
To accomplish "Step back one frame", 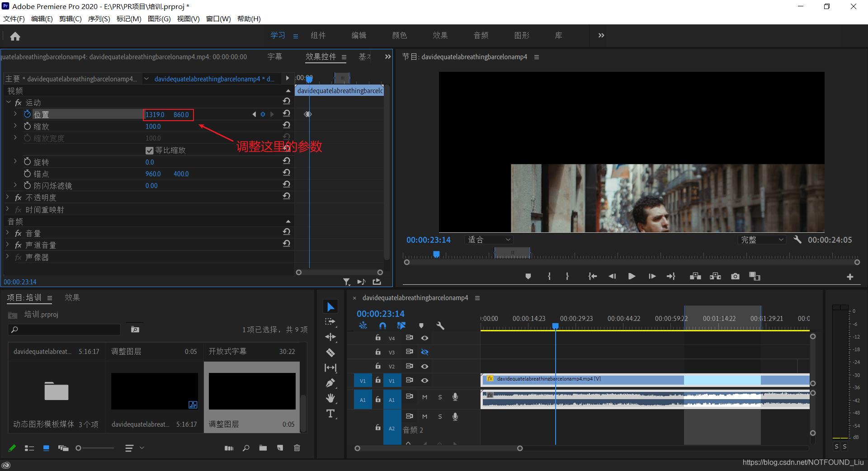I will pyautogui.click(x=612, y=276).
